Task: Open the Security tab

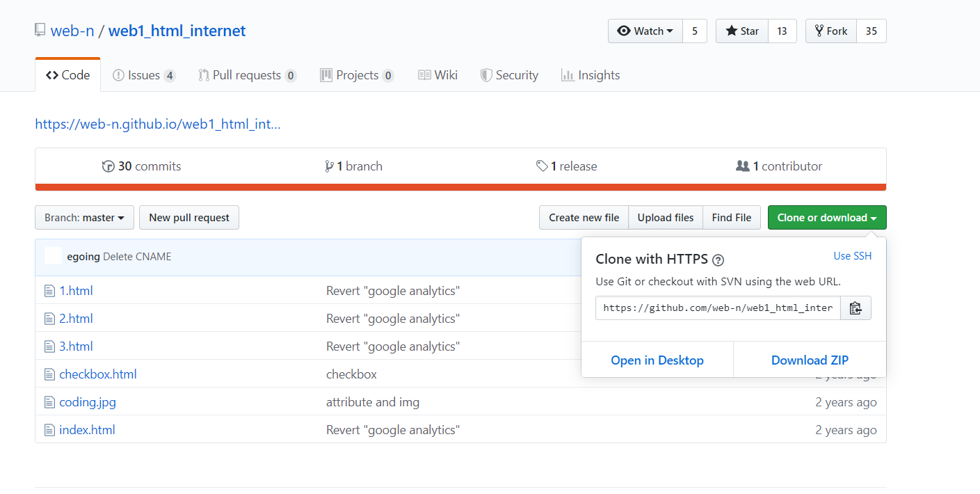Action: [509, 75]
